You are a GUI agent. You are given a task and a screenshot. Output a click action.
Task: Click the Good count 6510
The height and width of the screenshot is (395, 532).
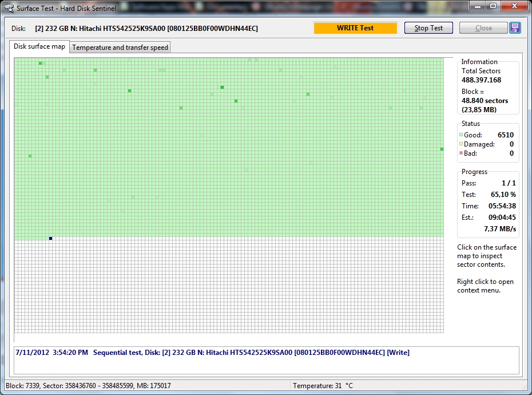point(506,135)
